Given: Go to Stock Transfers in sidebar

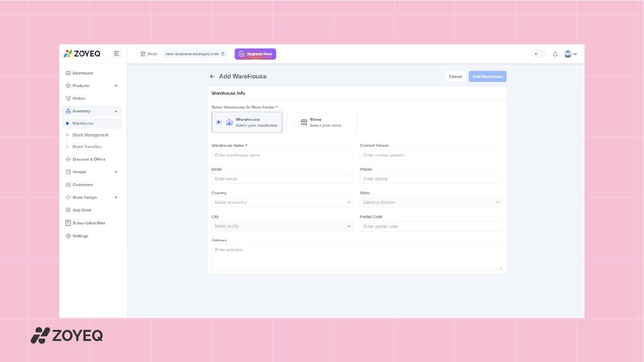Looking at the screenshot, I should point(87,147).
